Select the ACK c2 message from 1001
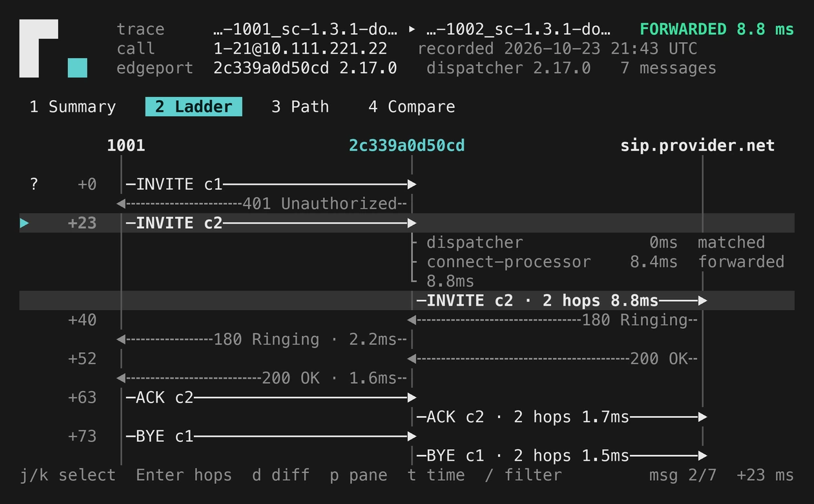814x504 pixels. pyautogui.click(x=271, y=397)
